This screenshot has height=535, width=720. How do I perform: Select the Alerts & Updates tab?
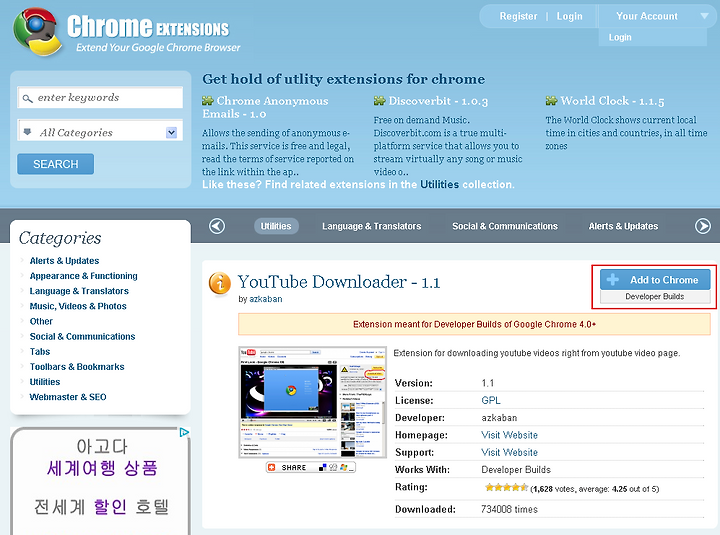(623, 226)
